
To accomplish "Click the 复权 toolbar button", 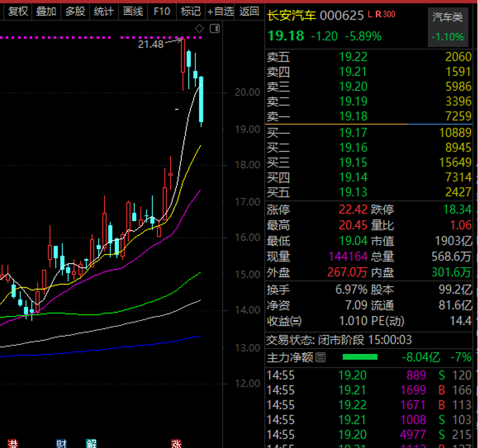I will point(18,11).
